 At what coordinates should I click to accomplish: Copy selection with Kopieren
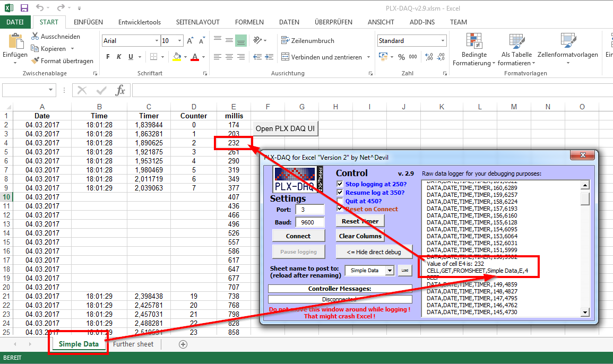[x=48, y=48]
